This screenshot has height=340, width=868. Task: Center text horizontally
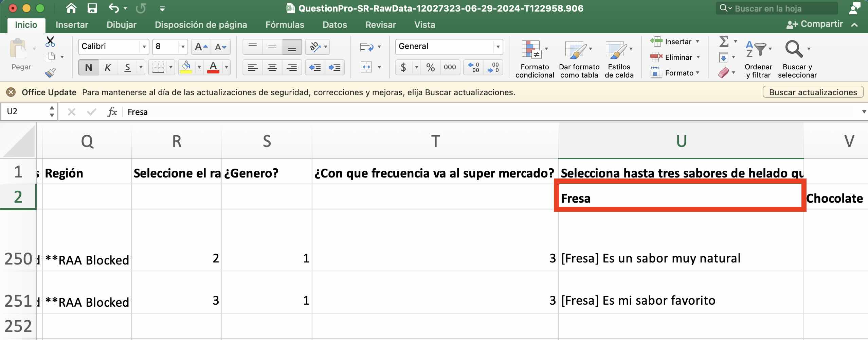coord(272,67)
